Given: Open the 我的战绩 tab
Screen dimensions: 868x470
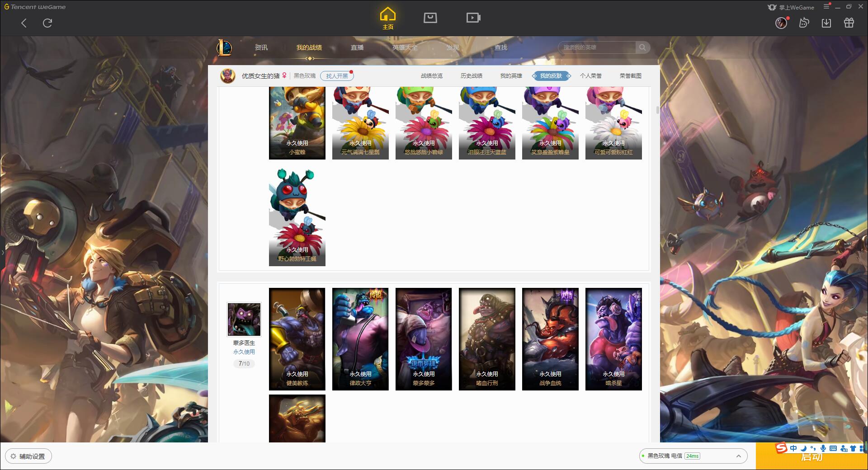Looking at the screenshot, I should click(x=309, y=47).
